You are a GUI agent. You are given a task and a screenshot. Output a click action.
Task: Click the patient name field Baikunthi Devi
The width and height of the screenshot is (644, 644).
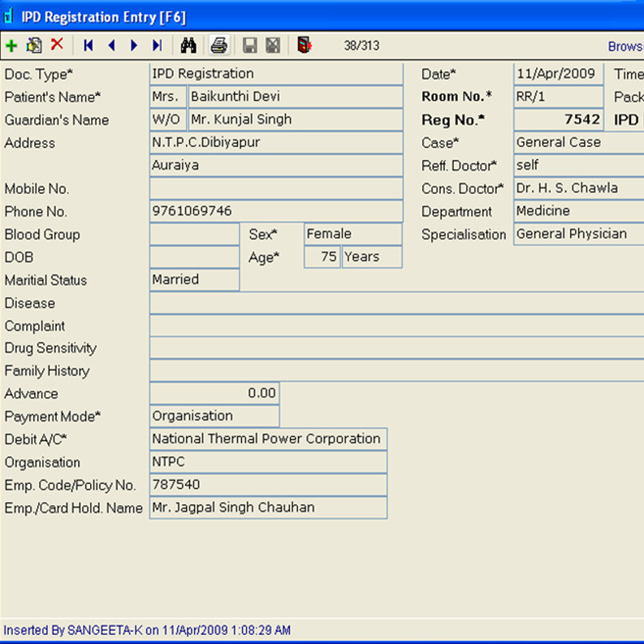coord(296,97)
